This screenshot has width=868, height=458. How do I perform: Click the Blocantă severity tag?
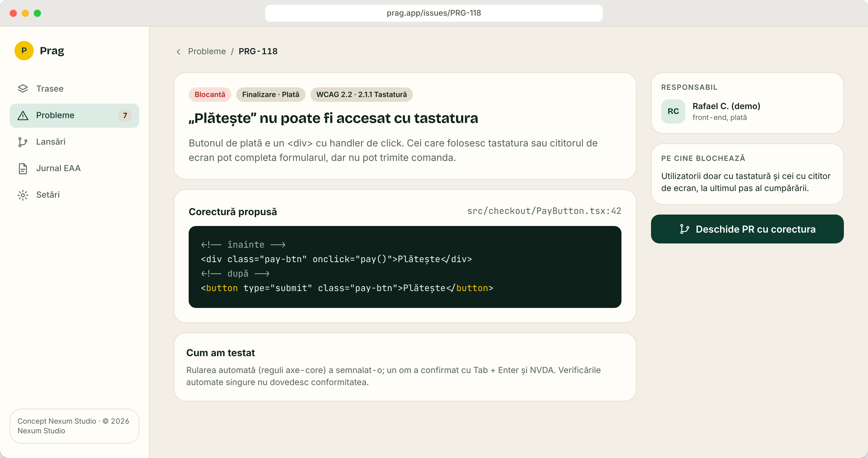[x=209, y=95]
